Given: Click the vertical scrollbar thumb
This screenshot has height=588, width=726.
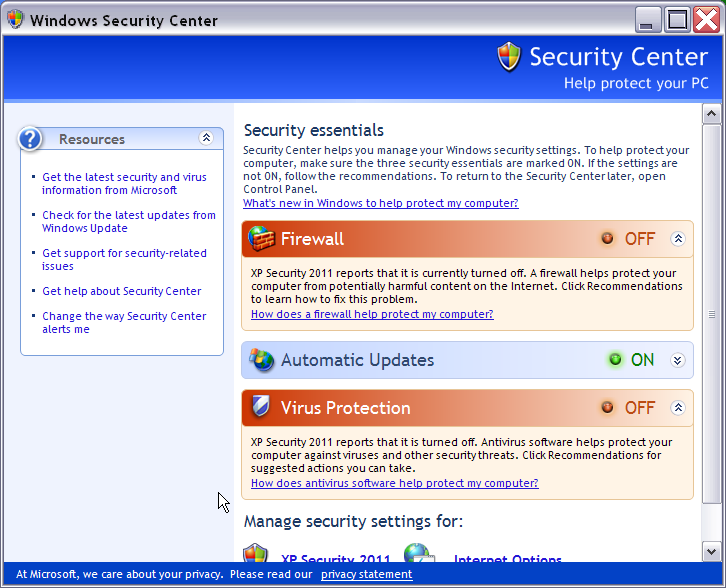Looking at the screenshot, I should [x=712, y=314].
